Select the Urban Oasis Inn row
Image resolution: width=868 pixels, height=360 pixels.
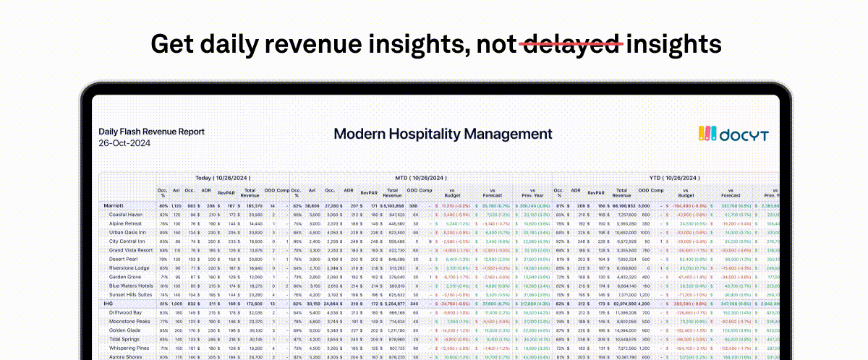click(x=439, y=232)
